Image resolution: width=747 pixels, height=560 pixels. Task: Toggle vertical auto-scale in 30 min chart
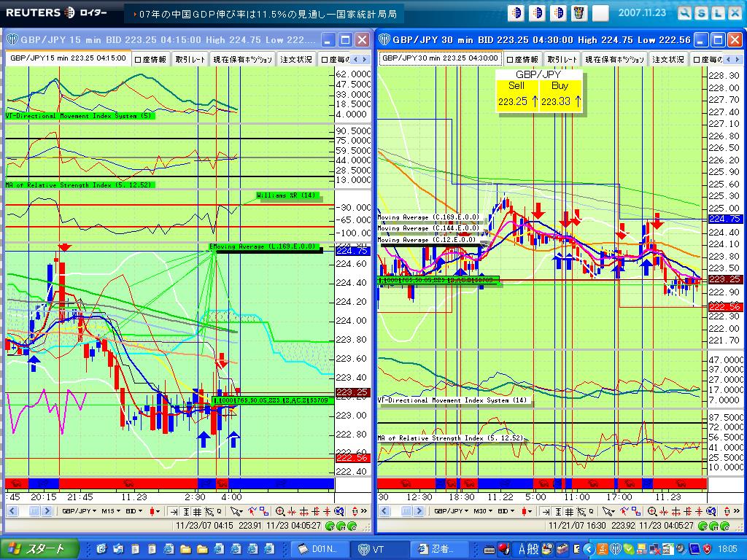[558, 512]
